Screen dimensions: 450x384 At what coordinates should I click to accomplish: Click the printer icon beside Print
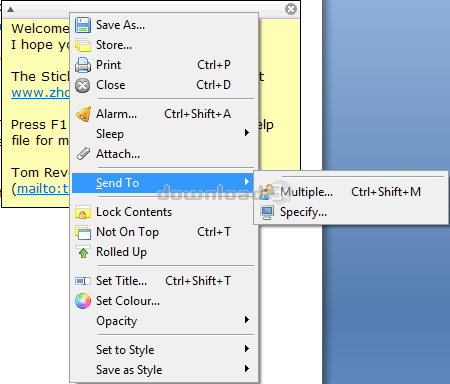point(83,65)
